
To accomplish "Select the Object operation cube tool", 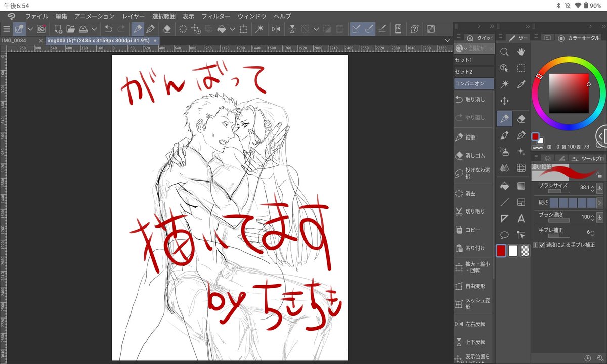I will click(504, 68).
